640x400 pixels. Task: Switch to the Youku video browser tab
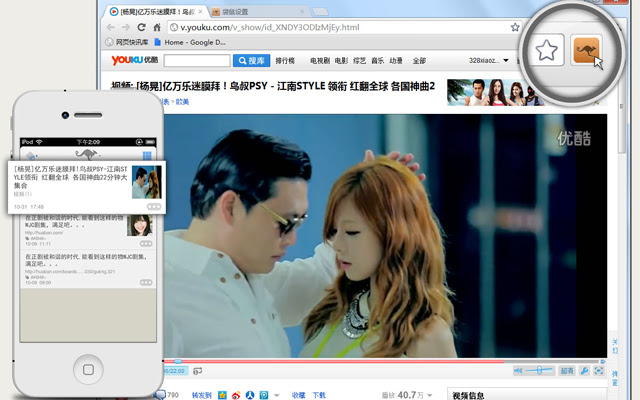(157, 12)
